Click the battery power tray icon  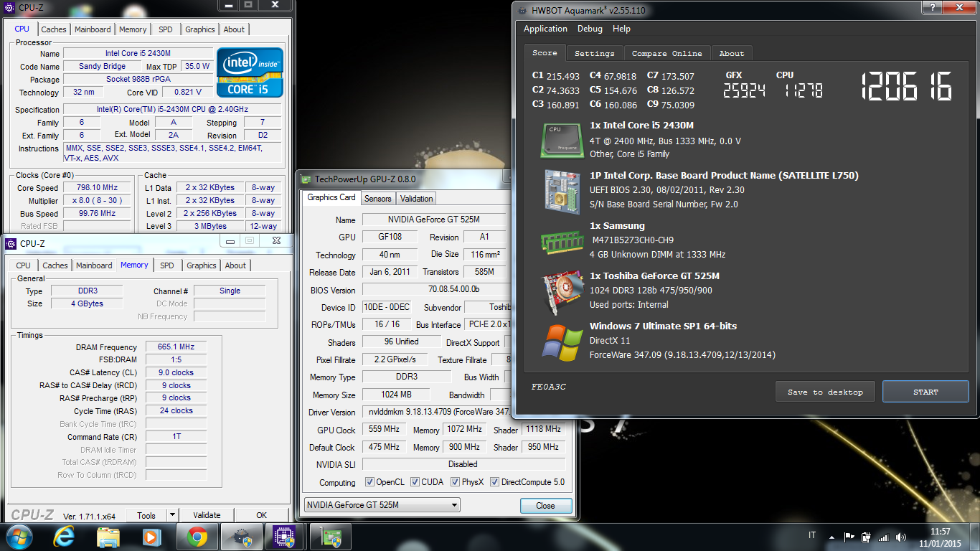tap(866, 537)
